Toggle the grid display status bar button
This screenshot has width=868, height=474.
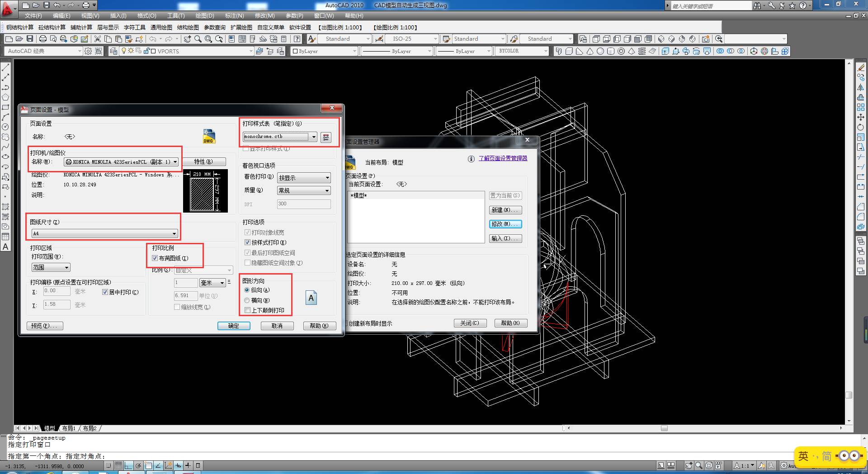118,465
